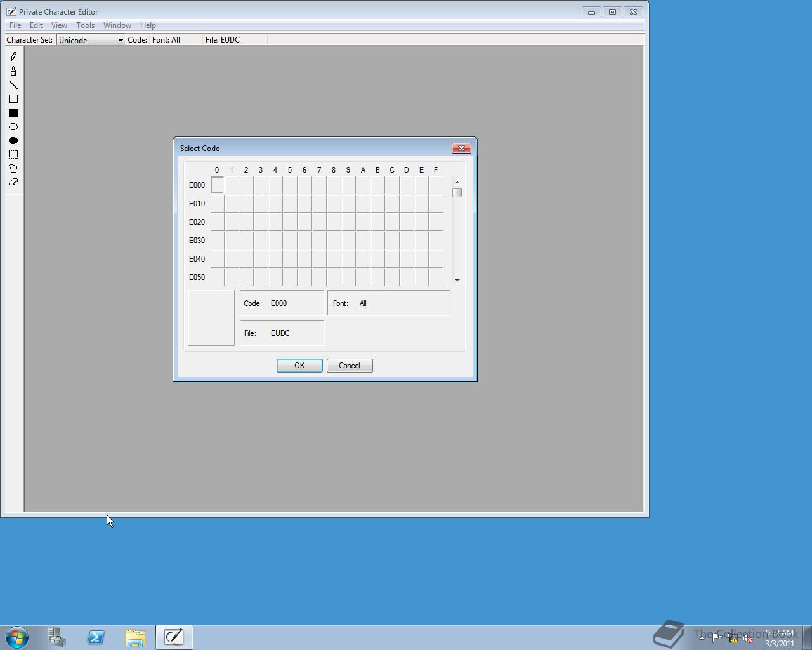Select the Filled Ellipse tool

click(13, 141)
